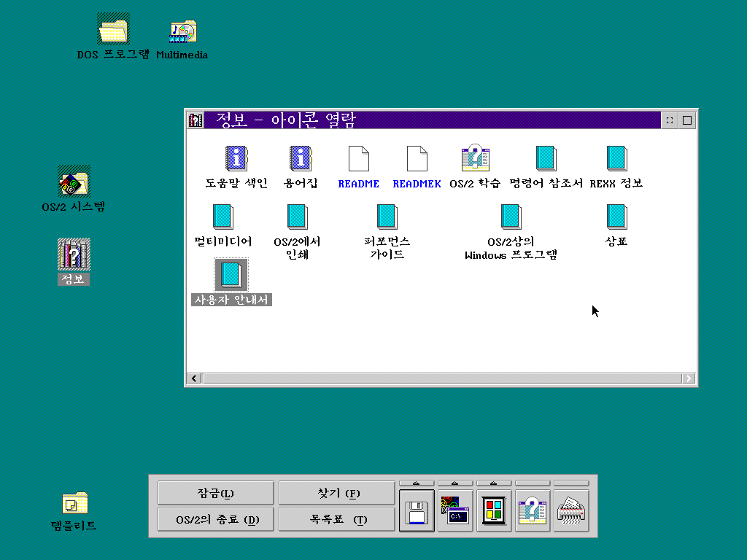Select OS/2상의 Windows 프로그램 book icon
This screenshot has height=560, width=747.
click(511, 217)
